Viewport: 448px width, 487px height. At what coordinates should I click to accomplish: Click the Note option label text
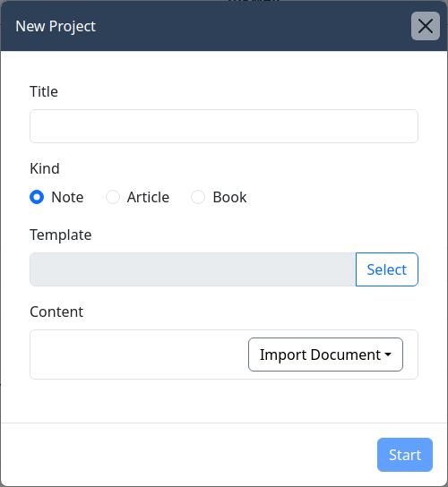[x=67, y=197]
